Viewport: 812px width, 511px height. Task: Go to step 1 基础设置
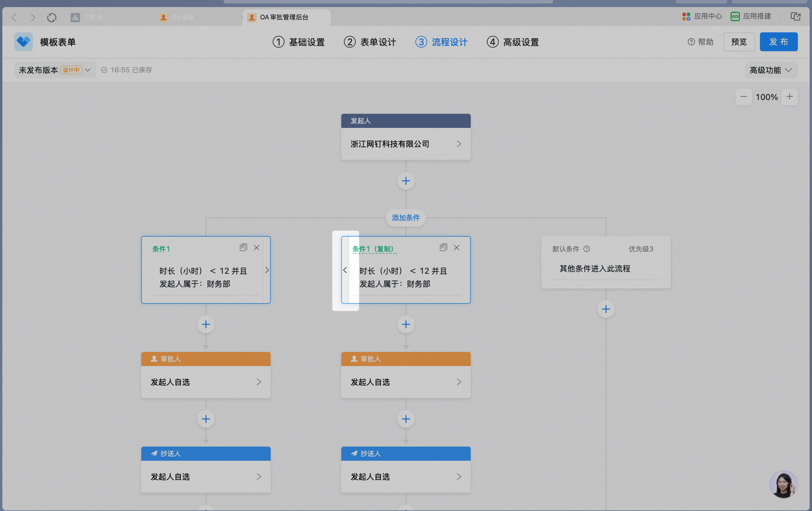[x=299, y=42]
